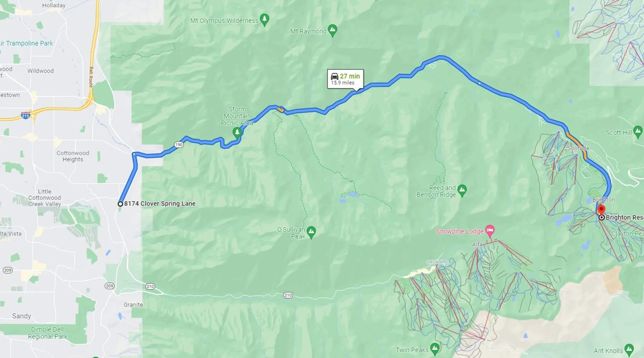The height and width of the screenshot is (358, 644).
Task: Select the 8174 Clover Spring Lane origin marker
Action: coord(121,204)
